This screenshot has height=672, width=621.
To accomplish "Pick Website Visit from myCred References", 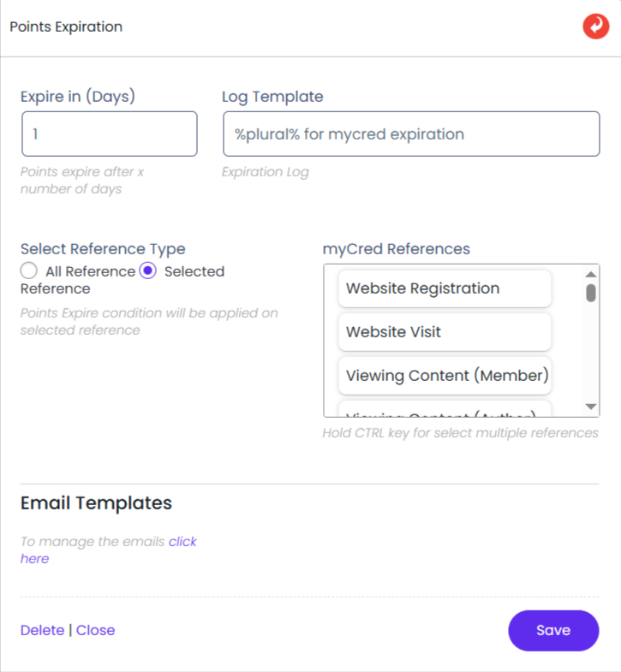I will (445, 331).
